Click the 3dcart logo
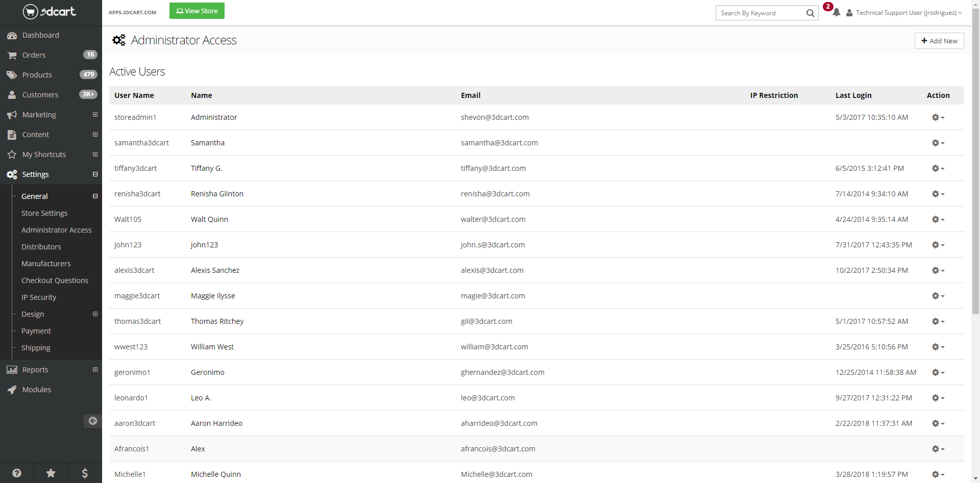The width and height of the screenshot is (980, 483). 50,11
